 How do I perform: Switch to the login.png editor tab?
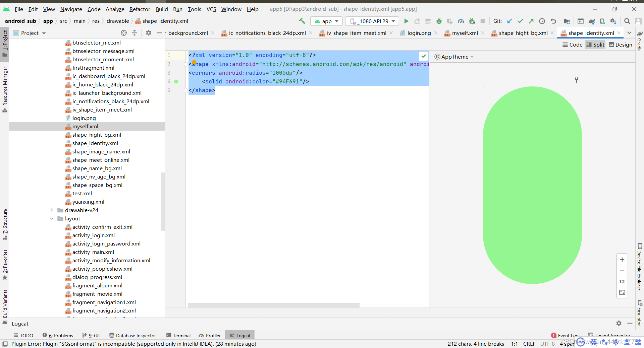coord(419,33)
